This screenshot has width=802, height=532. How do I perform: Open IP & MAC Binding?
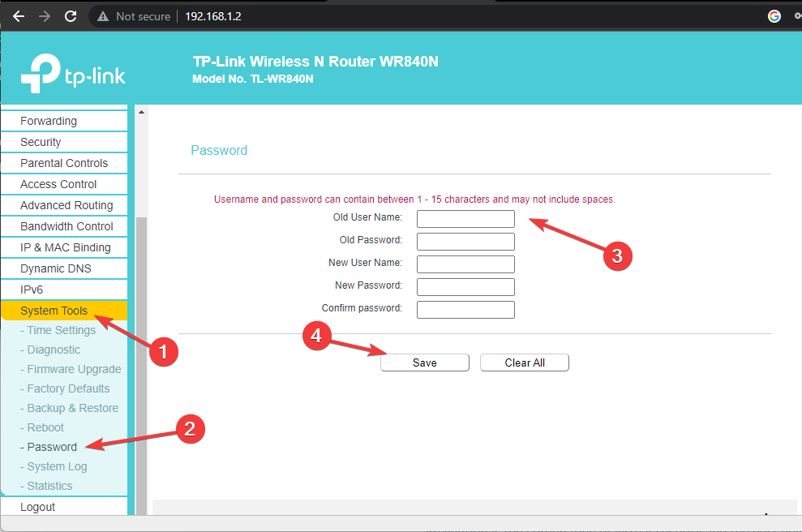(64, 247)
